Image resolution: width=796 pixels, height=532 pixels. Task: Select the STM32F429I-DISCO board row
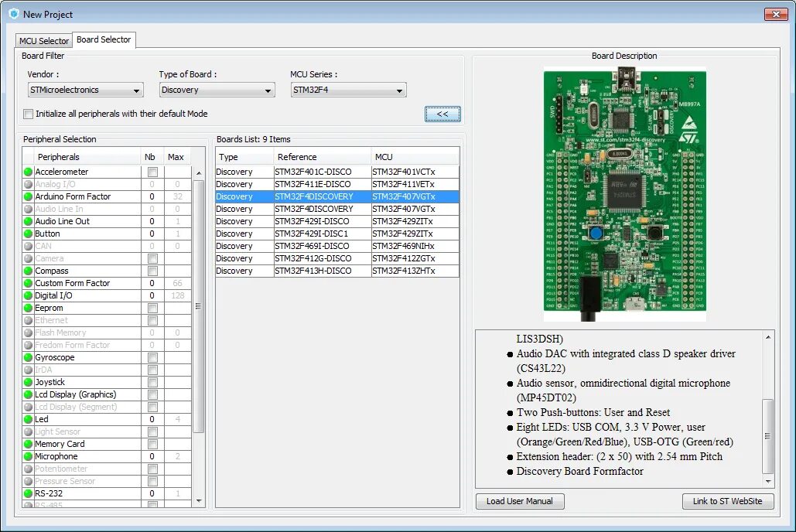tap(337, 221)
